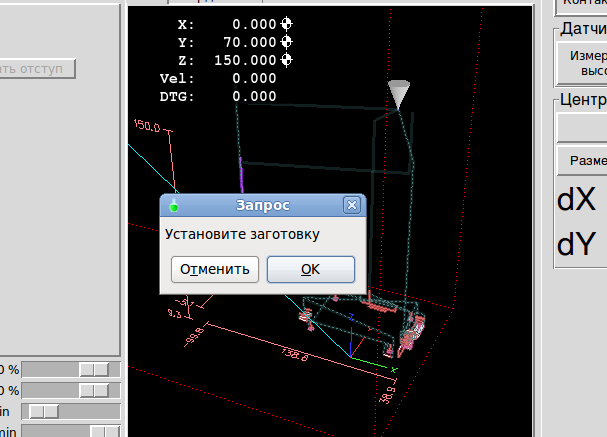The image size is (607, 437).
Task: Click the lower percent override slider
Action: click(x=70, y=391)
